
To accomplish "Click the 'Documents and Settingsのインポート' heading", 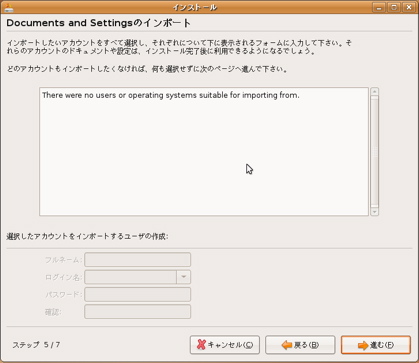I will [x=99, y=23].
